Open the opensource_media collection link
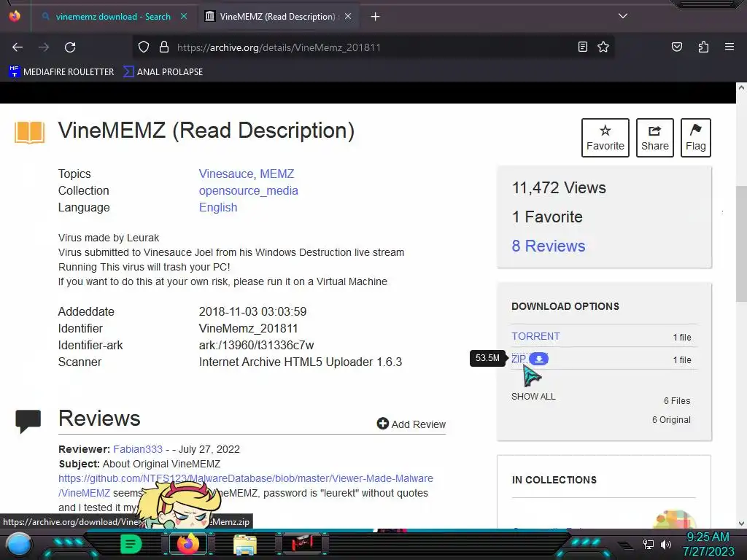The image size is (747, 560). point(248,190)
